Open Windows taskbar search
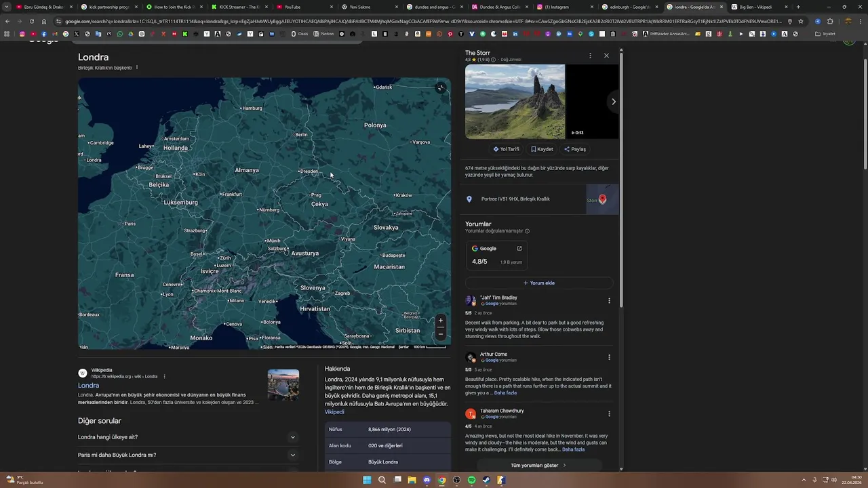This screenshot has width=868, height=488. pos(382,480)
